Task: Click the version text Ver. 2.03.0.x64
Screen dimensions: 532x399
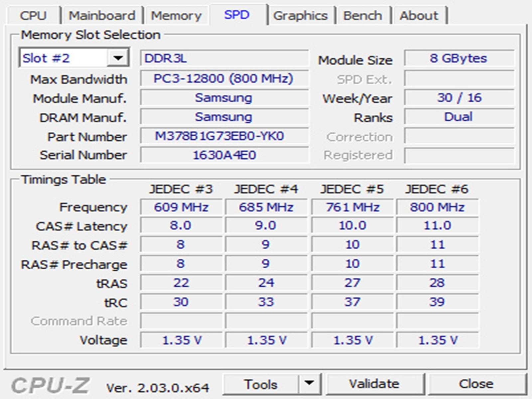Action: point(158,388)
